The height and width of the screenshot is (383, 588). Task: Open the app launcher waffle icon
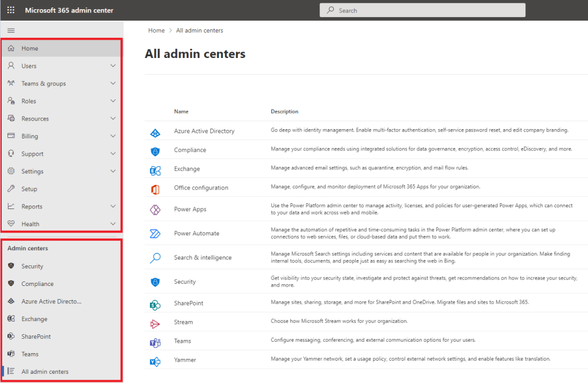[x=11, y=10]
